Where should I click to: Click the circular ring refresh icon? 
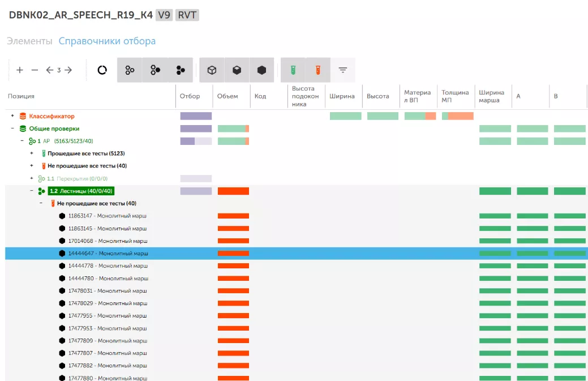[102, 70]
